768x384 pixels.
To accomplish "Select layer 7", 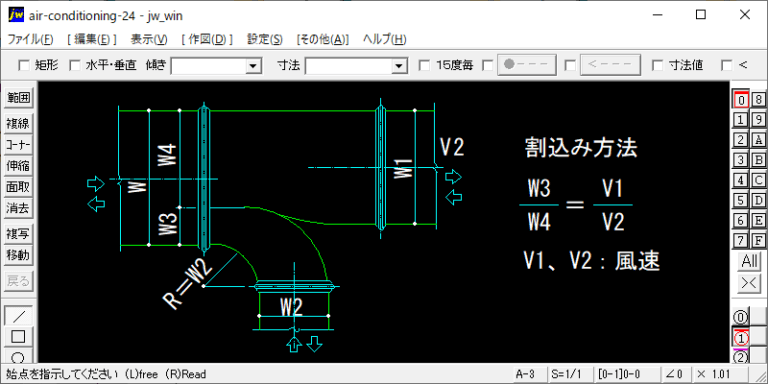I will pos(741,240).
